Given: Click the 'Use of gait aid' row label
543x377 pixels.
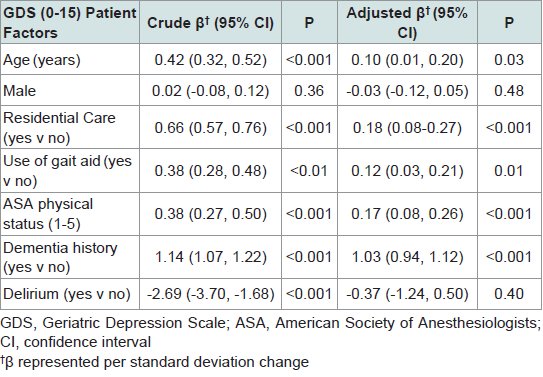Looking at the screenshot, I should pos(70,171).
